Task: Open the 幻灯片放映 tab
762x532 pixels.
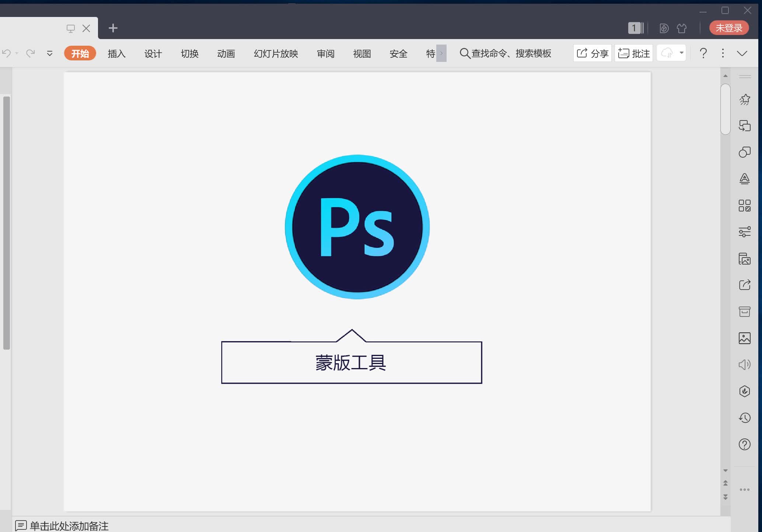Action: tap(276, 54)
